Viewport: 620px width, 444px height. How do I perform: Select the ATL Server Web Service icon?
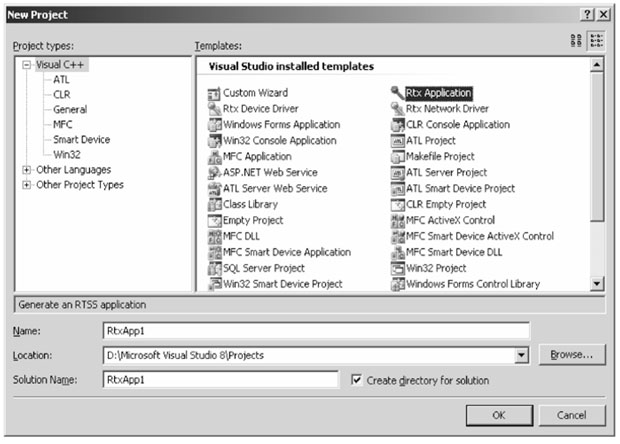point(214,189)
